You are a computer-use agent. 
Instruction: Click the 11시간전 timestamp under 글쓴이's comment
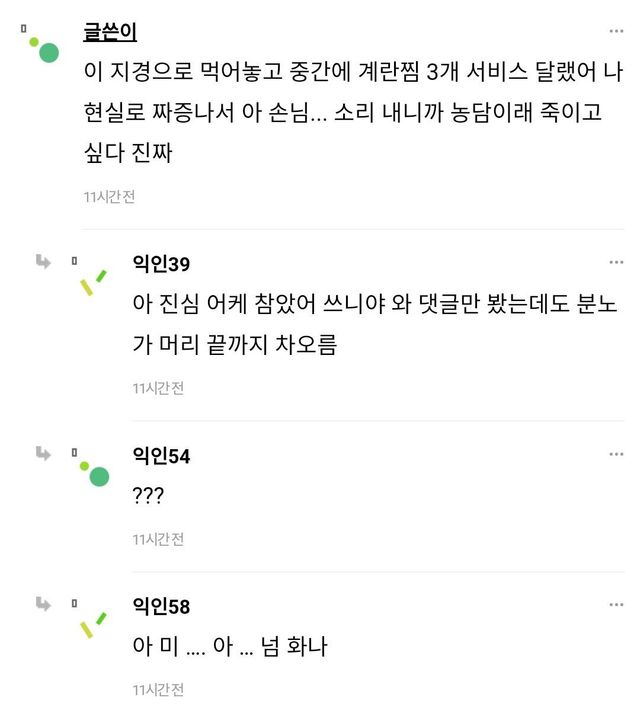pos(109,197)
